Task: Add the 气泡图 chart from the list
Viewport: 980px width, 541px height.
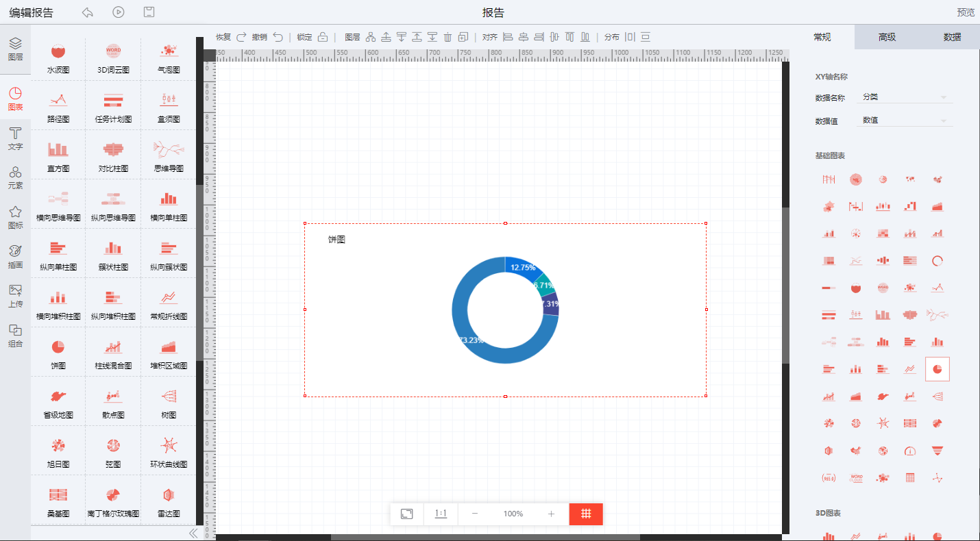Action: point(169,58)
